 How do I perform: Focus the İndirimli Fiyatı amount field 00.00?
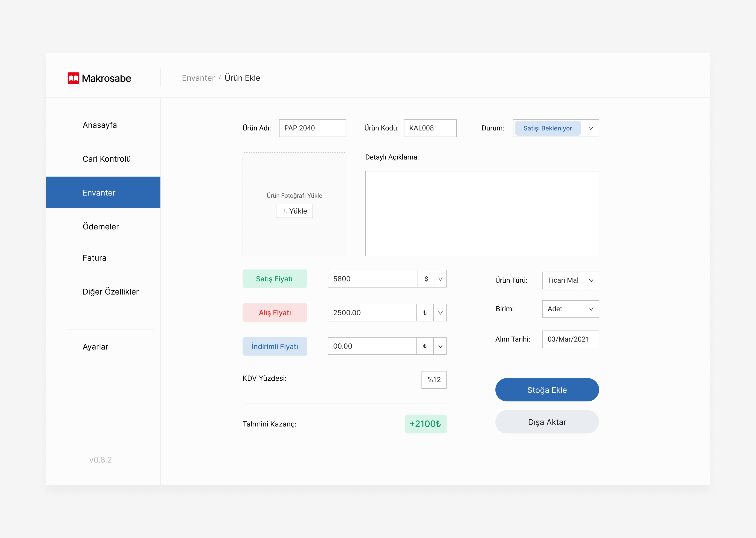372,346
